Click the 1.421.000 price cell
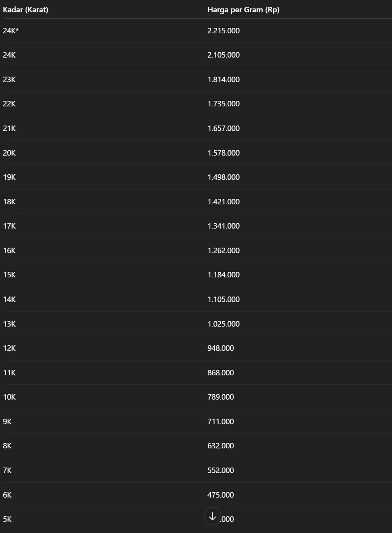This screenshot has height=533, width=392. (223, 202)
